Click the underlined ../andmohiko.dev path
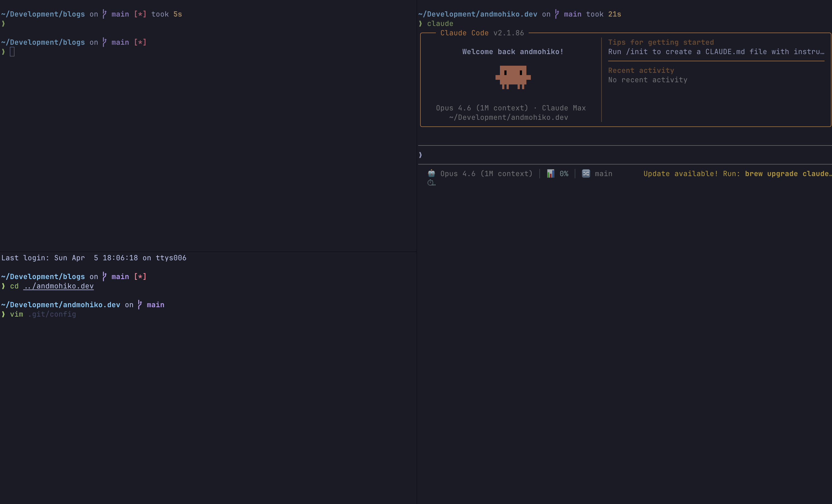The image size is (832, 504). coord(59,286)
